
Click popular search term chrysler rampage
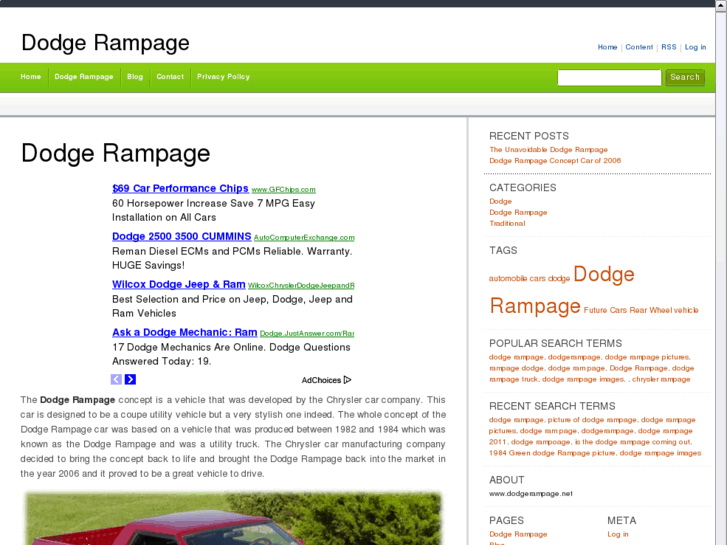point(661,379)
